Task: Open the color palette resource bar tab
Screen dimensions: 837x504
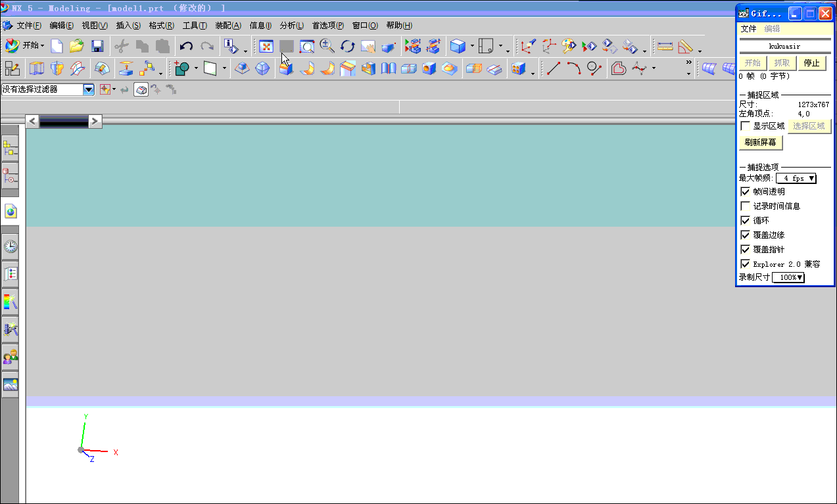Action: pyautogui.click(x=10, y=302)
